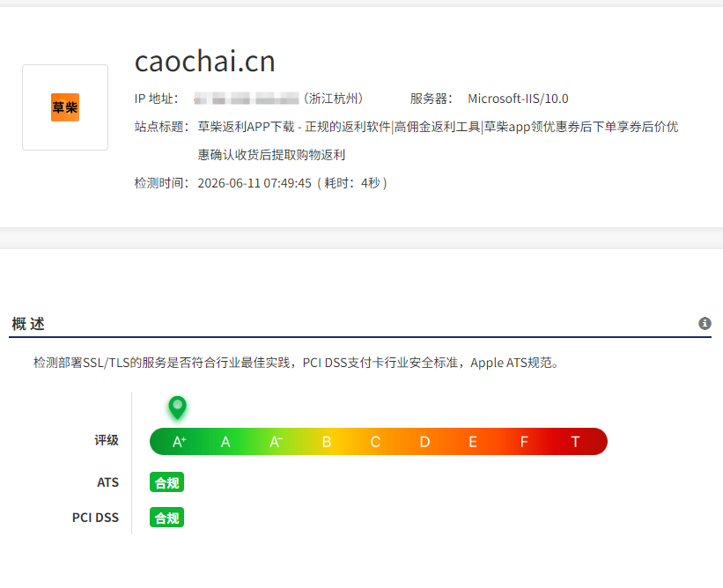
Task: Click title second line 惠确认收货后提取购物返利
Action: click(x=271, y=155)
